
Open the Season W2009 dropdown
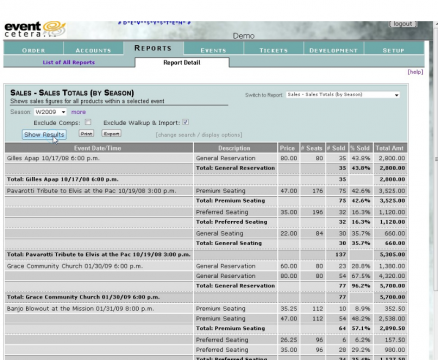pyautogui.click(x=50, y=112)
